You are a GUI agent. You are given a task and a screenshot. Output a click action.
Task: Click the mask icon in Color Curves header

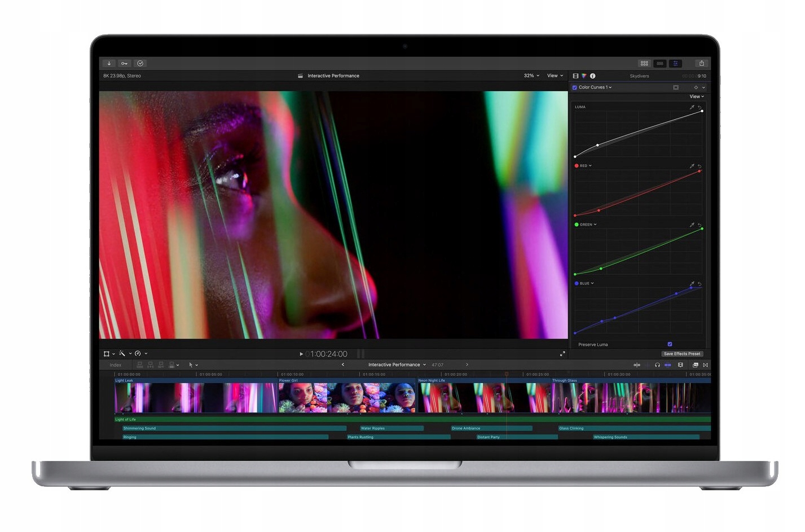click(676, 87)
